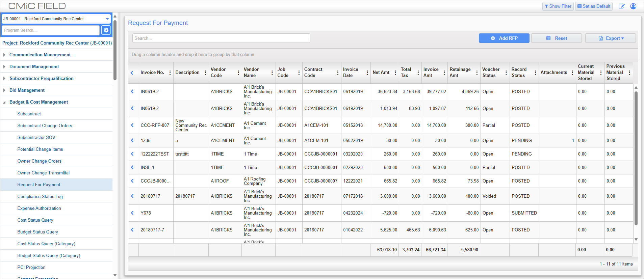
Task: Open the project selector dropdown
Action: tap(107, 19)
